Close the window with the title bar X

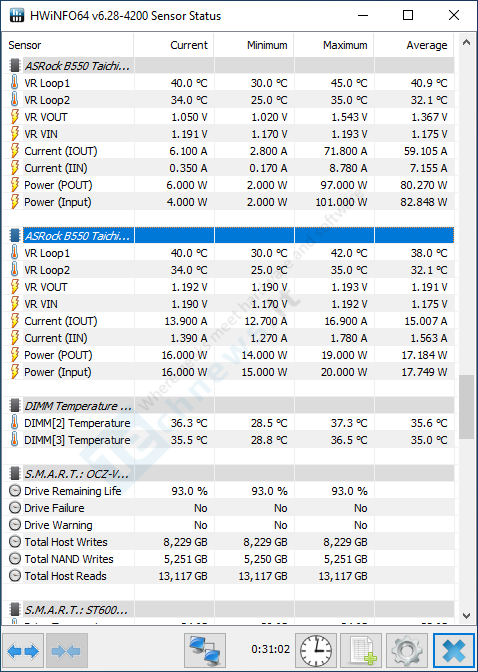(454, 16)
